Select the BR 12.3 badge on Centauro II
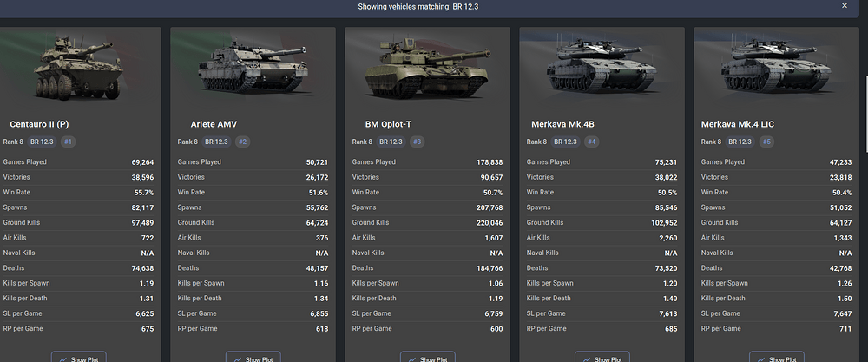The height and width of the screenshot is (362, 868). (42, 142)
